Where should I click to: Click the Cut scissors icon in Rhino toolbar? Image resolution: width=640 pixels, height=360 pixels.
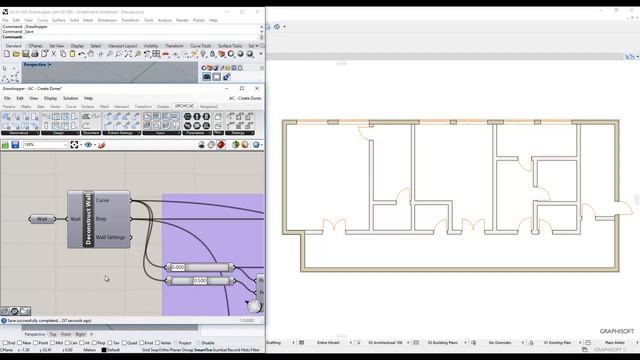click(53, 54)
